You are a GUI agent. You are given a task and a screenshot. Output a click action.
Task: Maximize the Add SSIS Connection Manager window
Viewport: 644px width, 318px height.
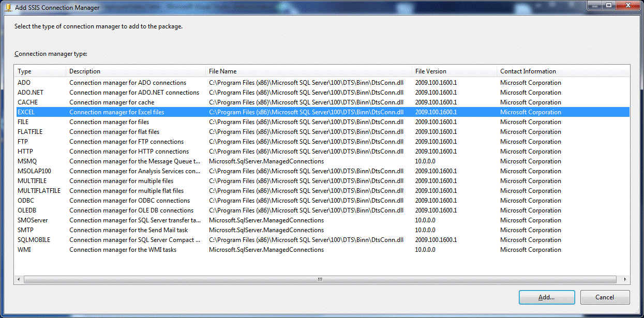(608, 6)
